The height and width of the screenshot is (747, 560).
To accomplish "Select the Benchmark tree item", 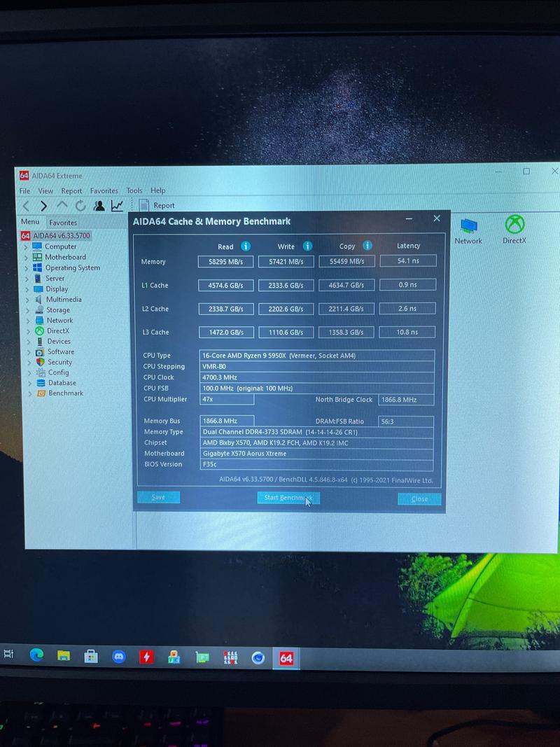I will click(65, 393).
